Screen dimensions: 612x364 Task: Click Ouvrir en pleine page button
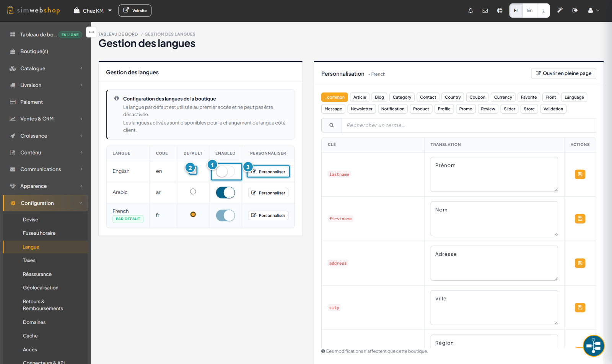point(563,73)
